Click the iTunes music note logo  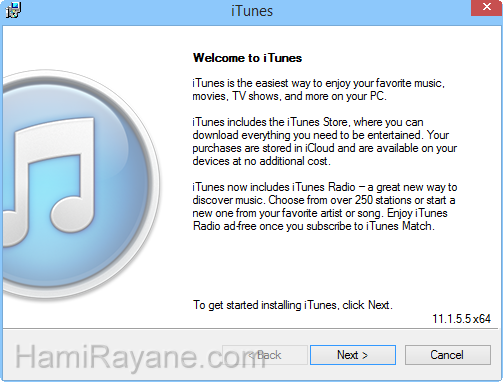[x=81, y=185]
